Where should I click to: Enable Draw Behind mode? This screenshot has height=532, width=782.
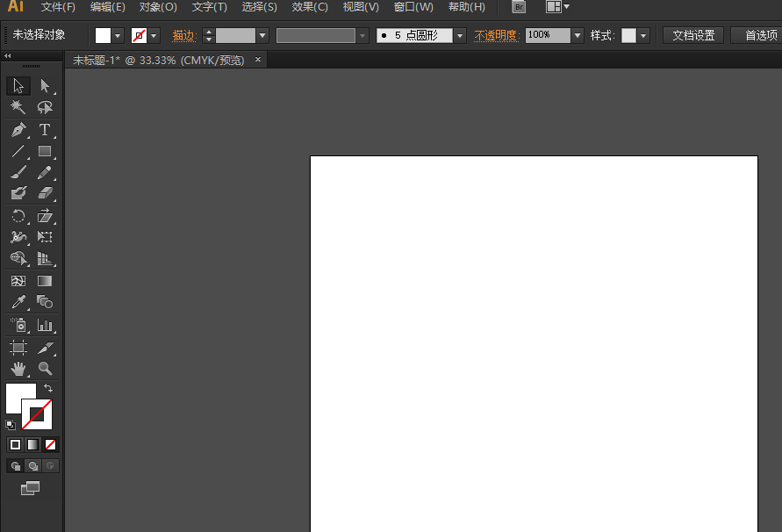(x=33, y=465)
